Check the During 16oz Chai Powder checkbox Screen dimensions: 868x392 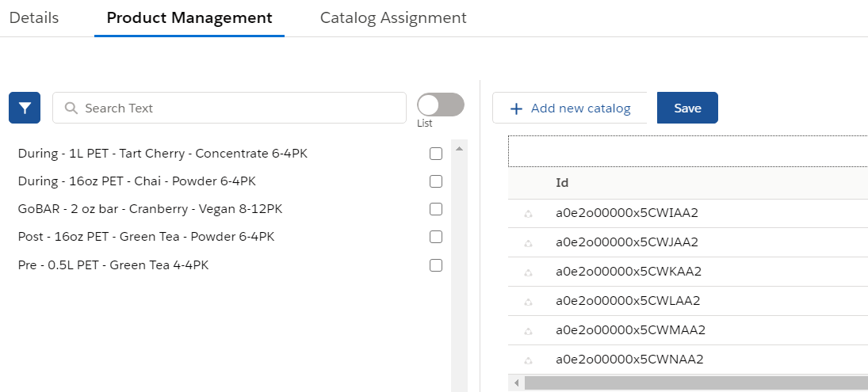point(435,181)
